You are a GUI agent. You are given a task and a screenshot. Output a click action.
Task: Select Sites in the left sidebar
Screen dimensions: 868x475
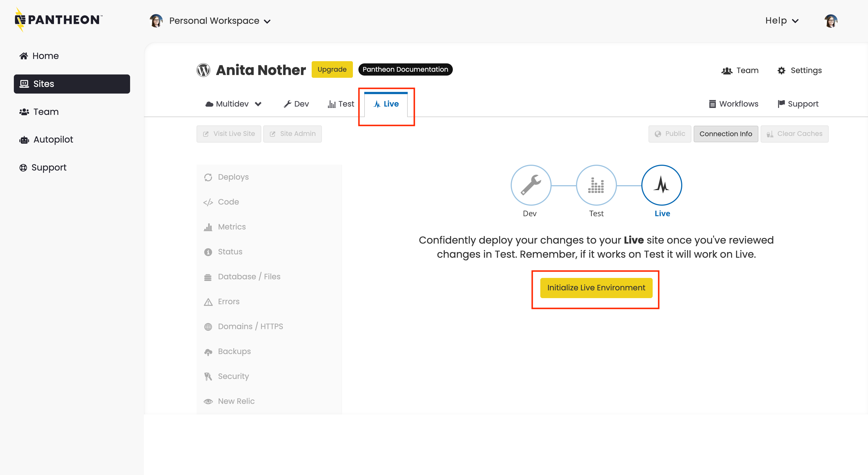point(72,84)
